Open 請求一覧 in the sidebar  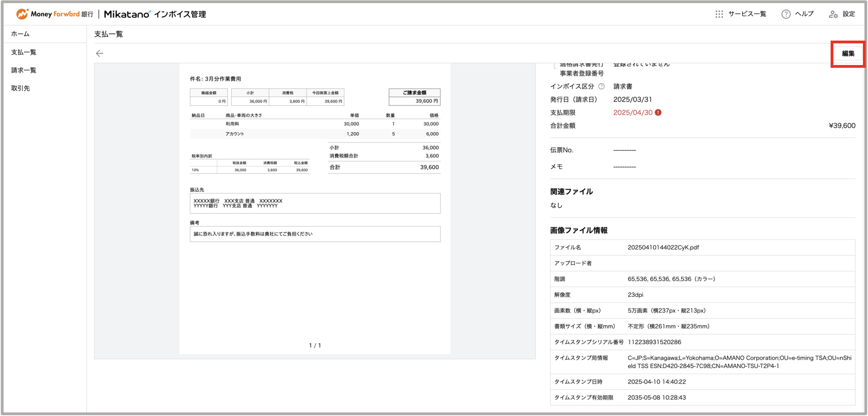point(24,70)
